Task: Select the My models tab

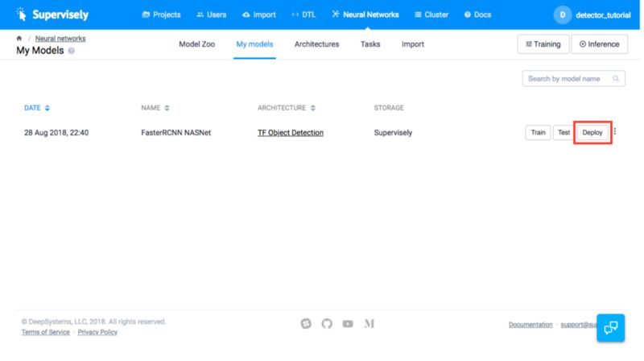Action: pos(254,44)
